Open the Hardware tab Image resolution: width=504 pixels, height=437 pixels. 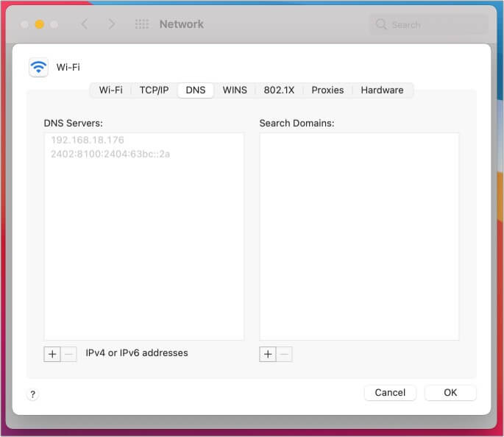(382, 90)
